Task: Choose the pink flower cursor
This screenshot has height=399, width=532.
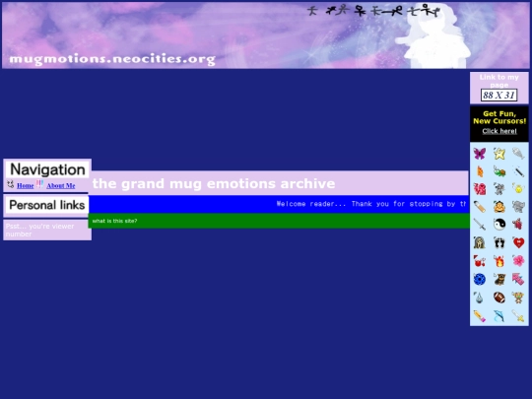Action: click(x=518, y=261)
